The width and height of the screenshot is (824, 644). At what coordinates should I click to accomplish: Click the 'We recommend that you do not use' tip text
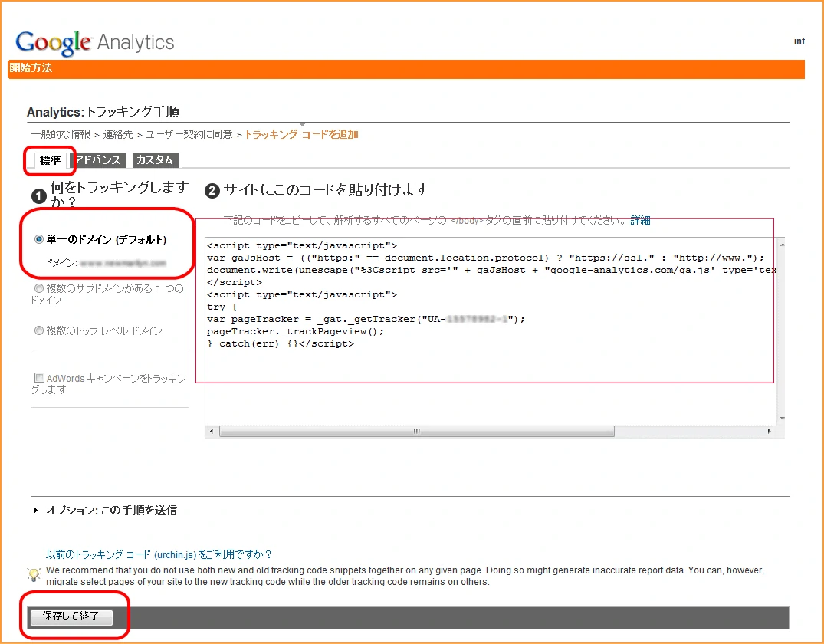[x=405, y=577]
